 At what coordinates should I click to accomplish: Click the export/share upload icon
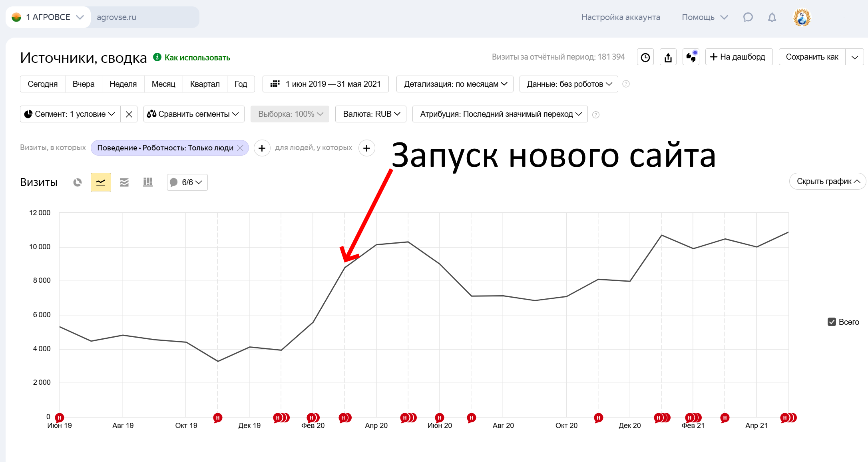pos(668,57)
